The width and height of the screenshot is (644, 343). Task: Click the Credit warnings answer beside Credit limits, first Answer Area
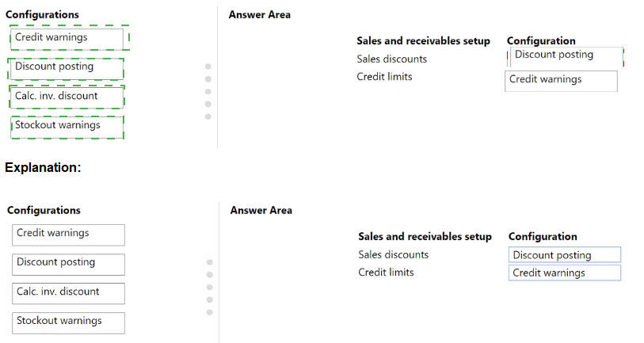click(x=560, y=80)
